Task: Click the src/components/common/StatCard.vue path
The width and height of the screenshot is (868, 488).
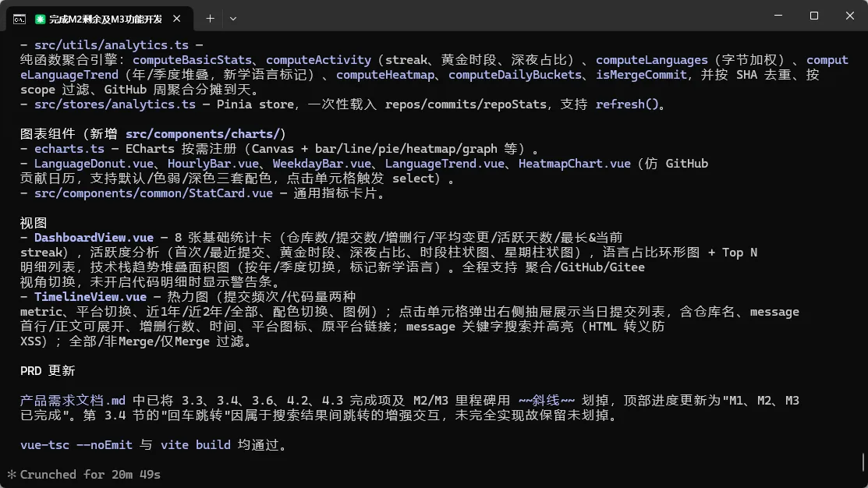Action: (x=154, y=193)
